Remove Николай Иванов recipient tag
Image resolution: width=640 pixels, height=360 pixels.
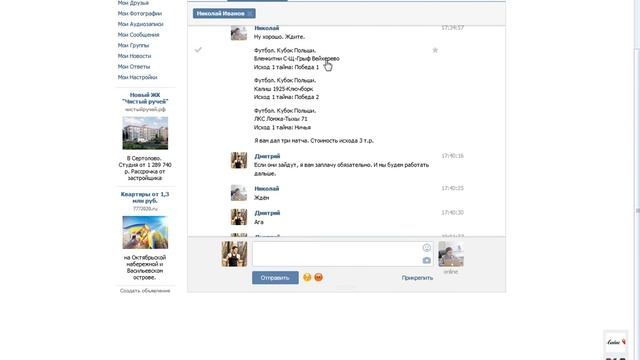[x=250, y=13]
